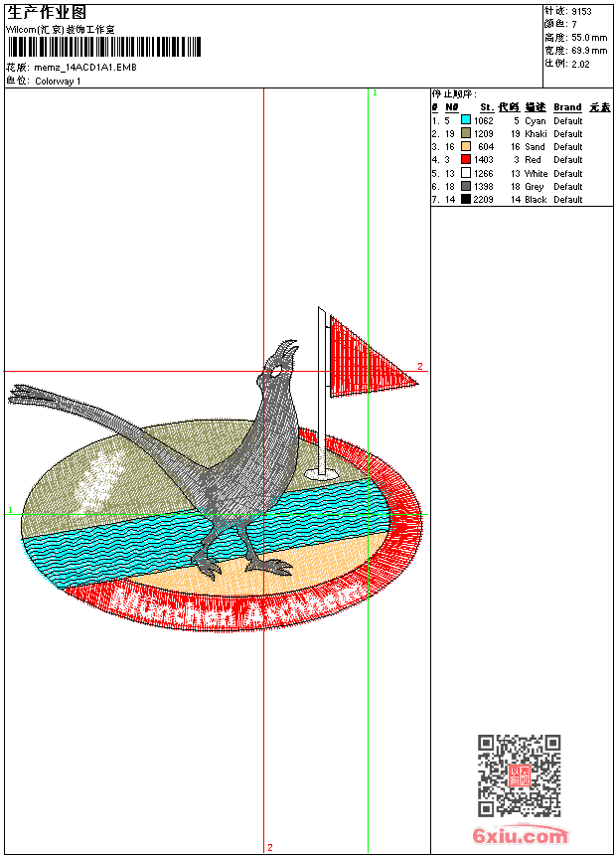Click the 'Cyan' color name

[536, 121]
